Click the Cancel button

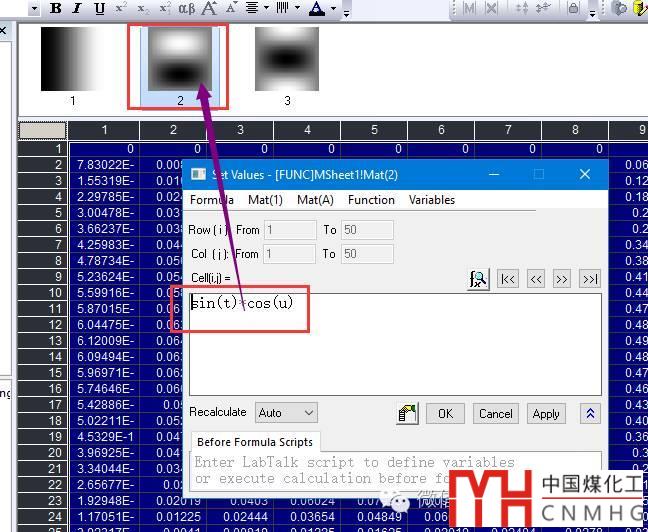pyautogui.click(x=496, y=414)
